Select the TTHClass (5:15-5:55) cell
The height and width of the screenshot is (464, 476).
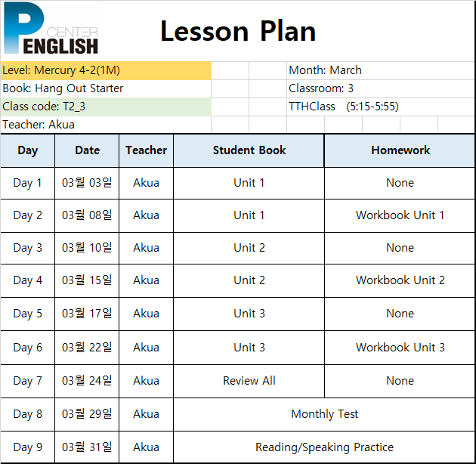[381, 107]
